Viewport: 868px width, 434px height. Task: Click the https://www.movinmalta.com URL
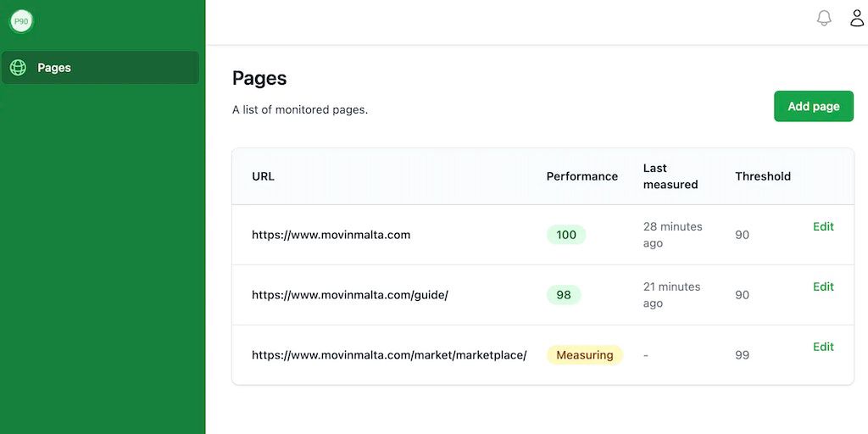(331, 235)
